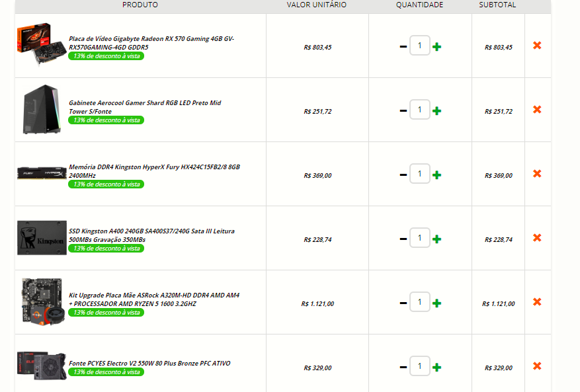Decrease quantity of Fonte PCYES Electro
The height and width of the screenshot is (392, 580).
coord(403,368)
